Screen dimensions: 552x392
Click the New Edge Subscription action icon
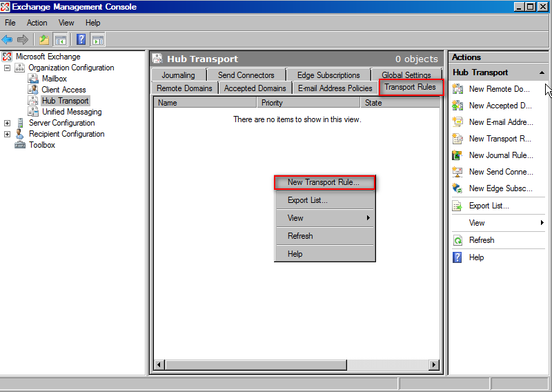(x=457, y=188)
